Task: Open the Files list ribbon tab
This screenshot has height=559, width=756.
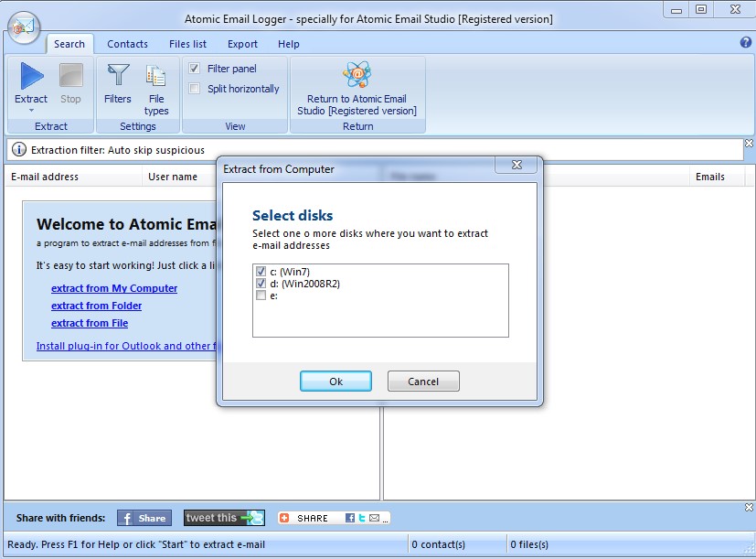Action: tap(187, 44)
